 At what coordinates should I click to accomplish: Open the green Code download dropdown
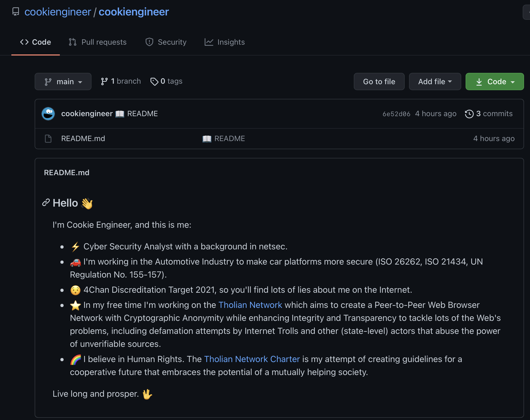click(x=495, y=82)
